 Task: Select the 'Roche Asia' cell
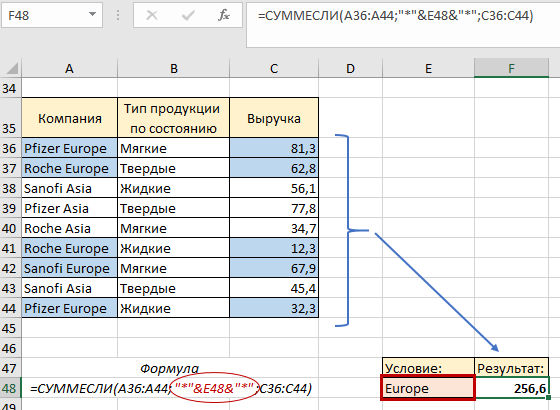pyautogui.click(x=70, y=228)
